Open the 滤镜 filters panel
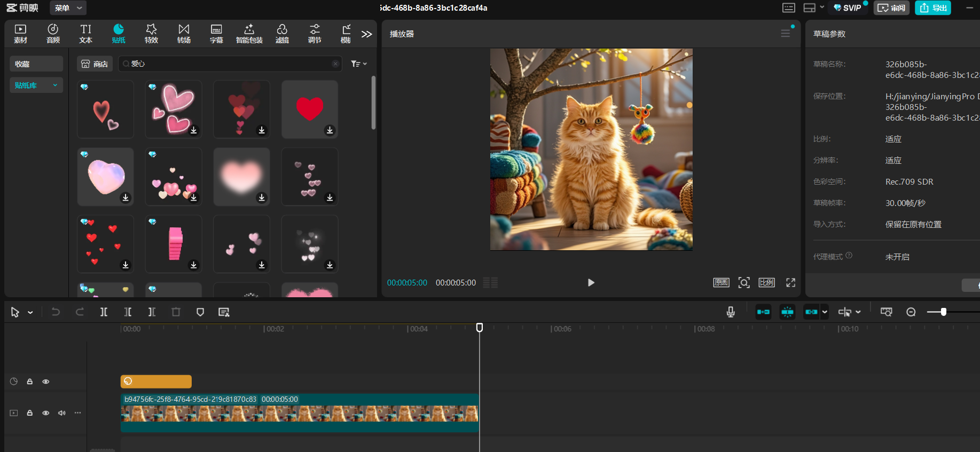980x452 pixels. click(x=282, y=34)
